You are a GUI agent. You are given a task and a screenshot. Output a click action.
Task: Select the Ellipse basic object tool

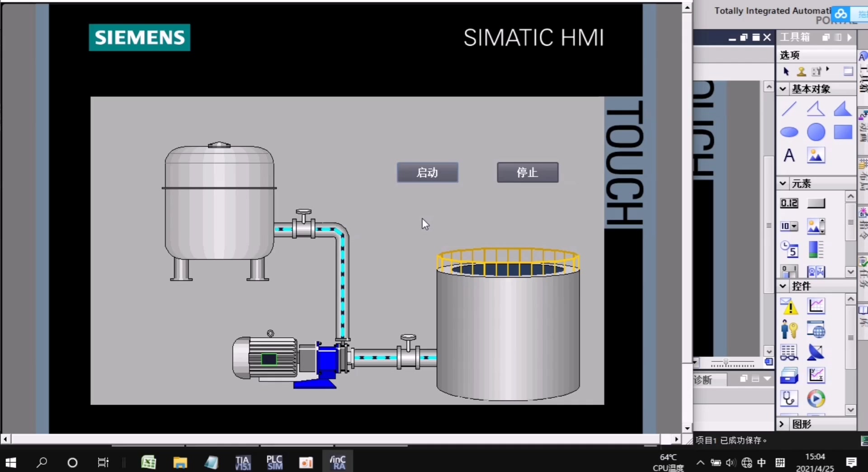(x=789, y=132)
